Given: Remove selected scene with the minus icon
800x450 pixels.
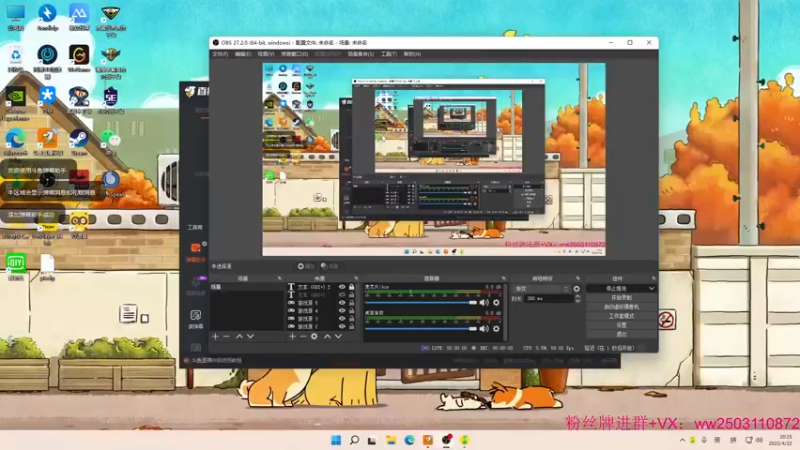Looking at the screenshot, I should (227, 337).
